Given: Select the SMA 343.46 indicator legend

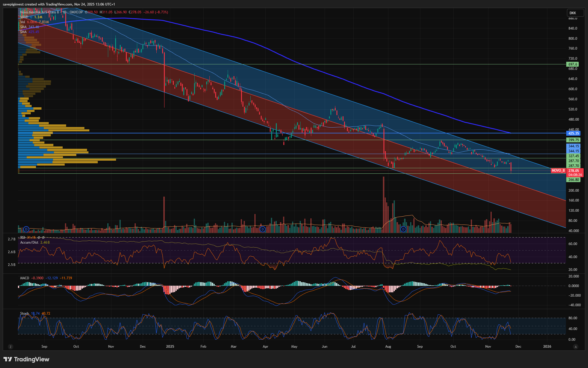Looking at the screenshot, I should pos(23,27).
